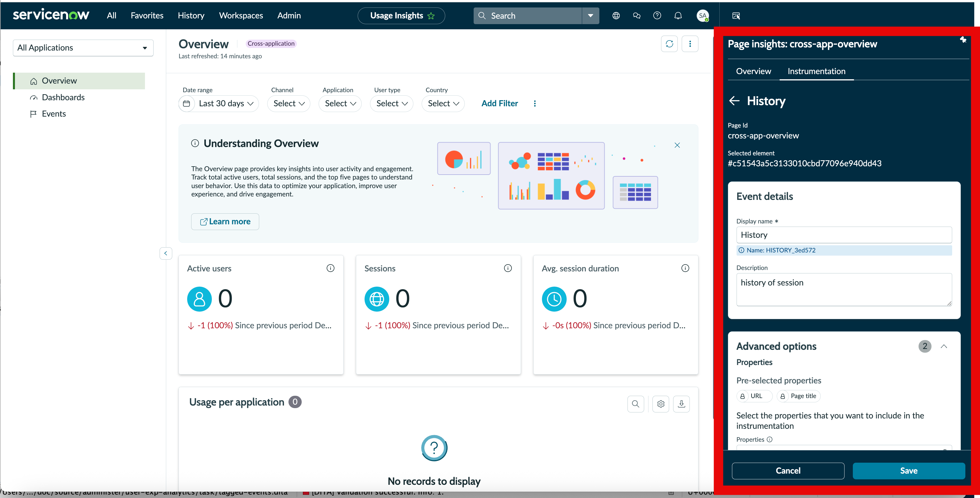The image size is (980, 498).
Task: Click the Active users person icon
Action: [x=199, y=299]
